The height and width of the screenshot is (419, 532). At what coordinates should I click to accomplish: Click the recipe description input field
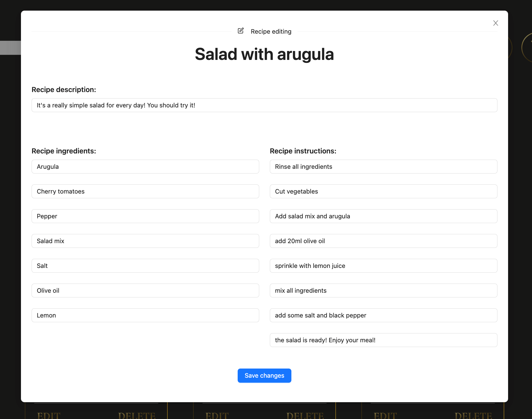coord(264,105)
